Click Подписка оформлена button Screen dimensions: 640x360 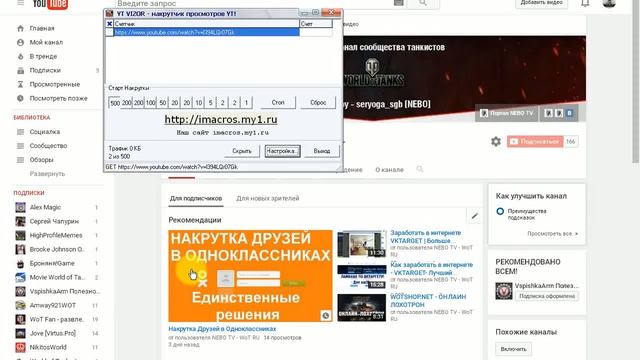(547, 296)
